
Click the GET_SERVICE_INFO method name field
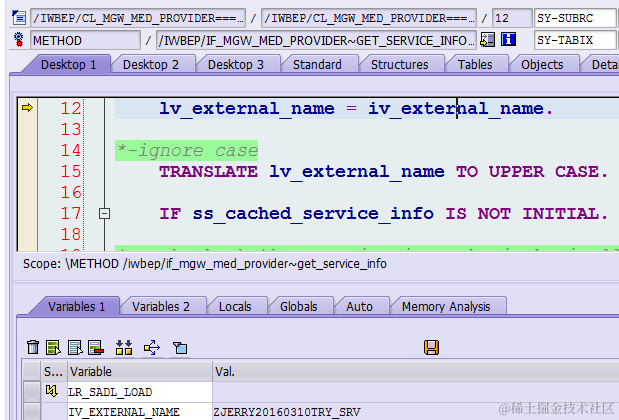coord(316,40)
